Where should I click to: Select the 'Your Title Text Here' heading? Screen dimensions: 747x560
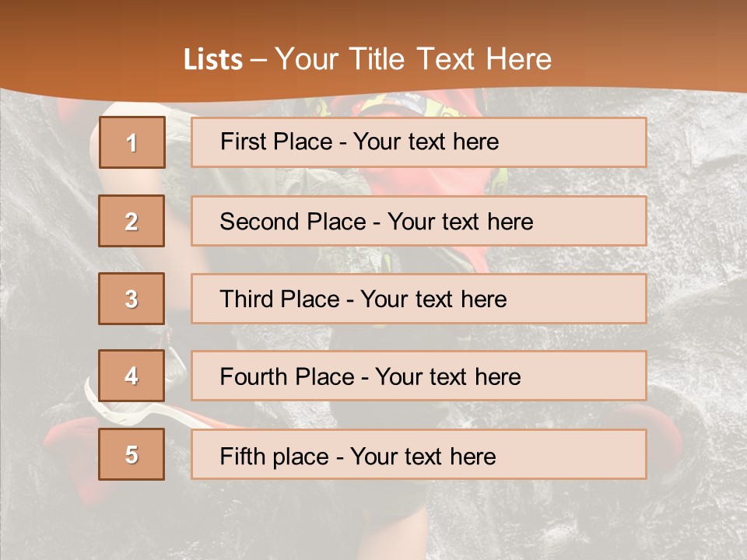coord(413,59)
